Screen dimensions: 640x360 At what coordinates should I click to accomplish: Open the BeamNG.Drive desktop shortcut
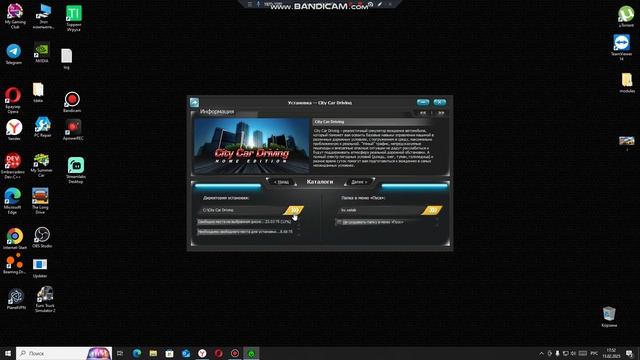pos(14,263)
